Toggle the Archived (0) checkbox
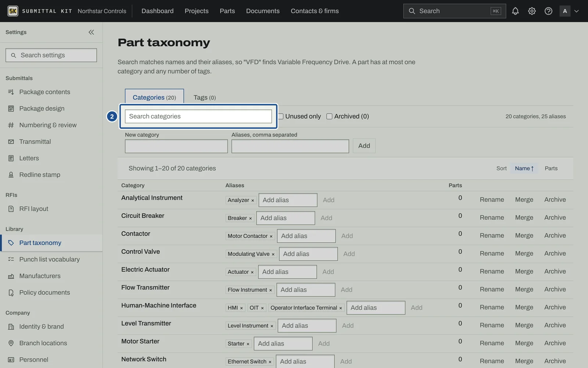The image size is (588, 368). [x=329, y=116]
